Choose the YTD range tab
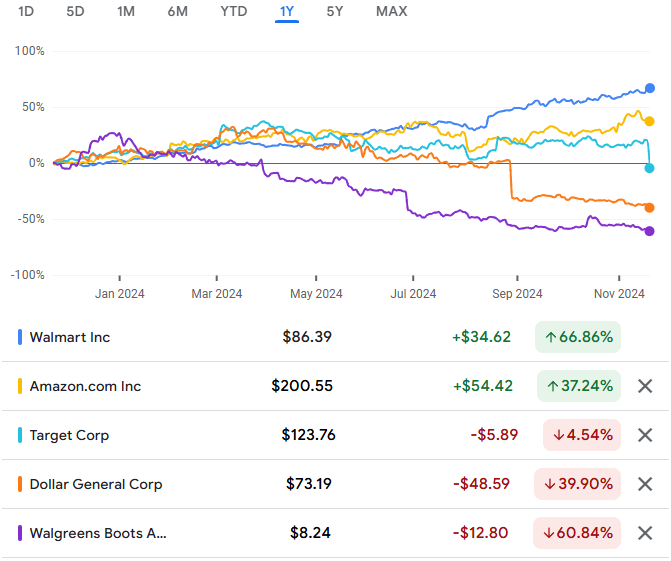The width and height of the screenshot is (671, 561). [234, 11]
